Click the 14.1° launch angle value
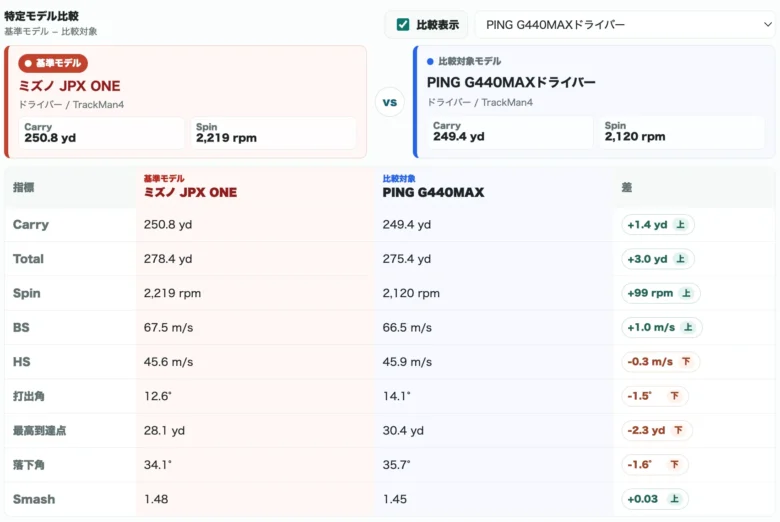The height and width of the screenshot is (522, 780). point(396,396)
